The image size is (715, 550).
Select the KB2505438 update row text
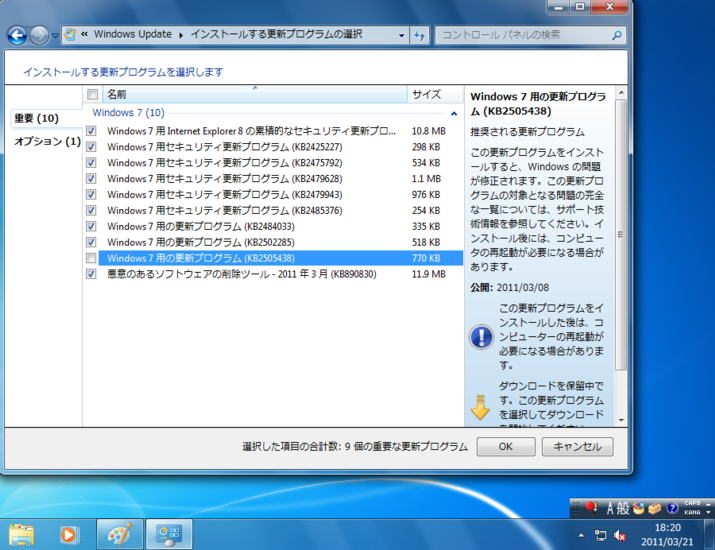201,258
